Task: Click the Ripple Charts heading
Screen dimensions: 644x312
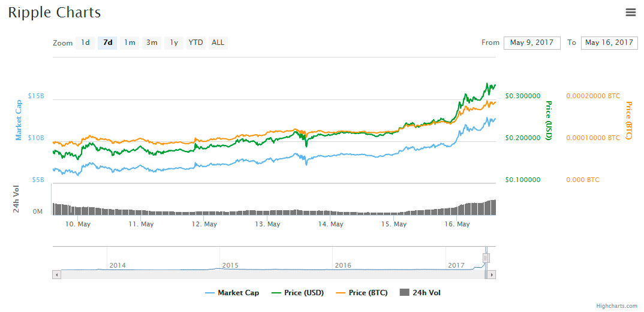Action: coord(54,13)
